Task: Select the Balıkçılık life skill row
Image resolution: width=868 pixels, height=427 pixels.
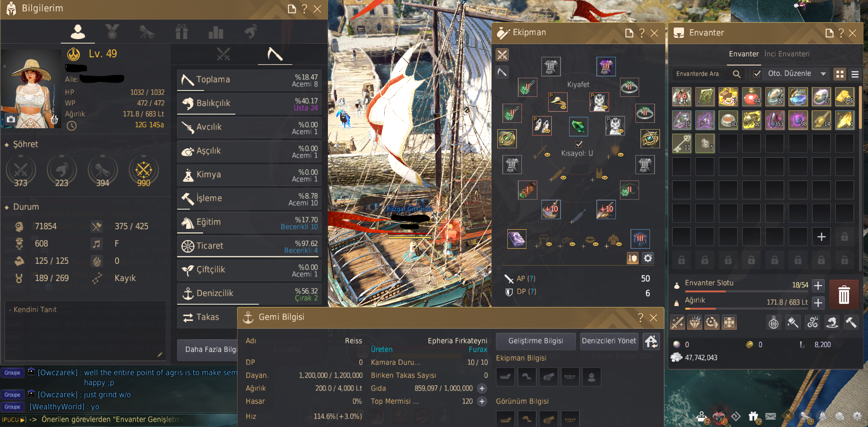Action: [249, 104]
